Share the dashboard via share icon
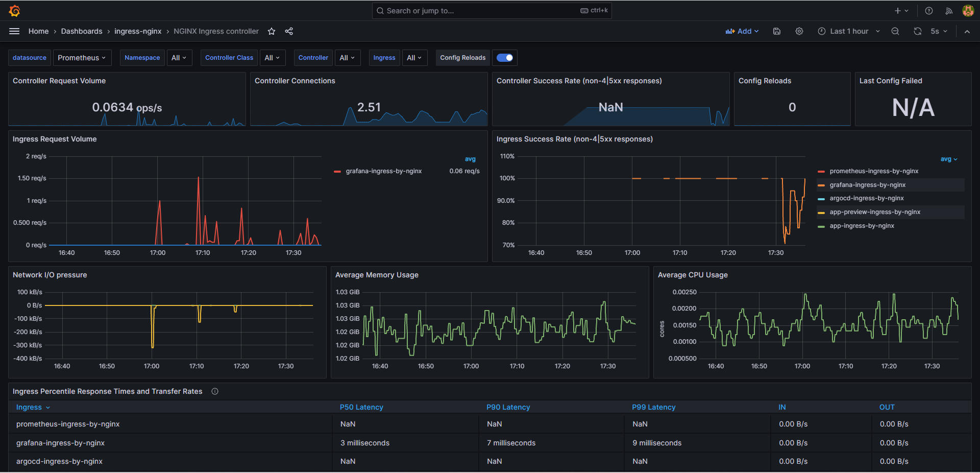980x473 pixels. pos(289,31)
